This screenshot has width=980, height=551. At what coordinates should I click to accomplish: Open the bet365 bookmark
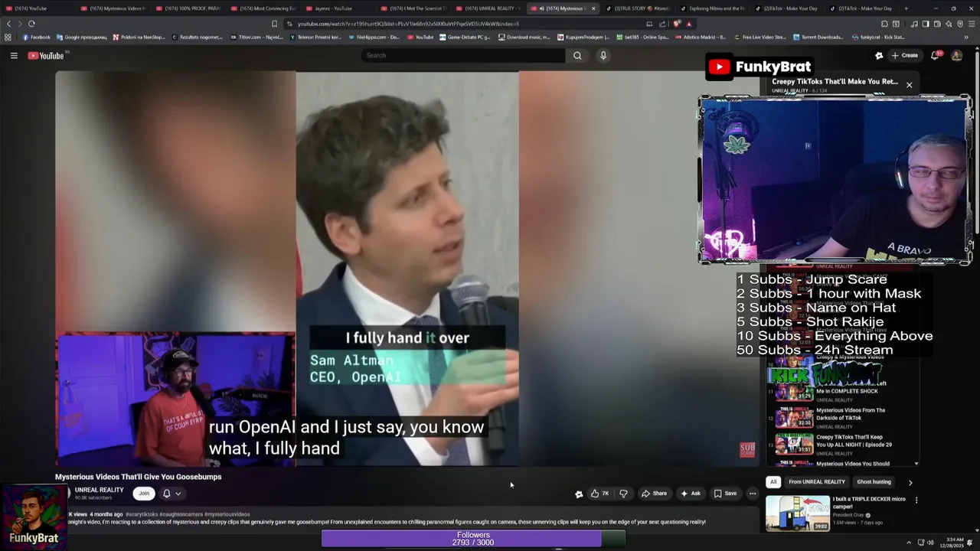[x=642, y=37]
